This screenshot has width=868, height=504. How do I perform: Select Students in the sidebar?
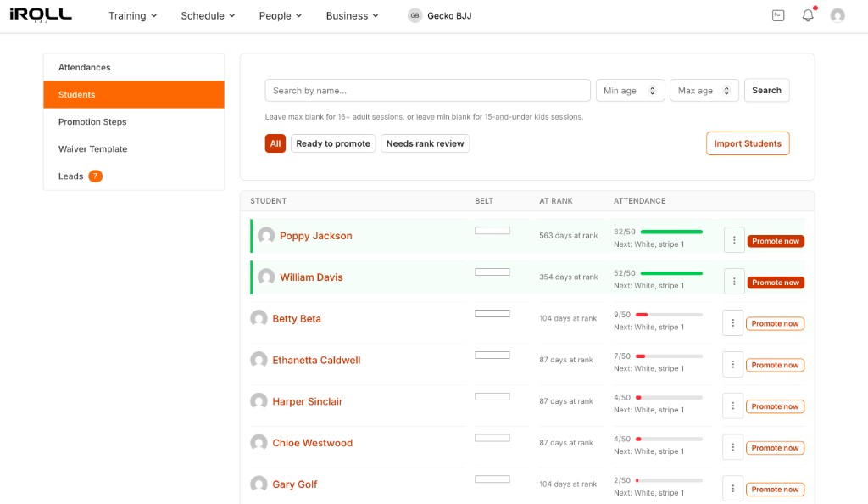click(x=134, y=95)
